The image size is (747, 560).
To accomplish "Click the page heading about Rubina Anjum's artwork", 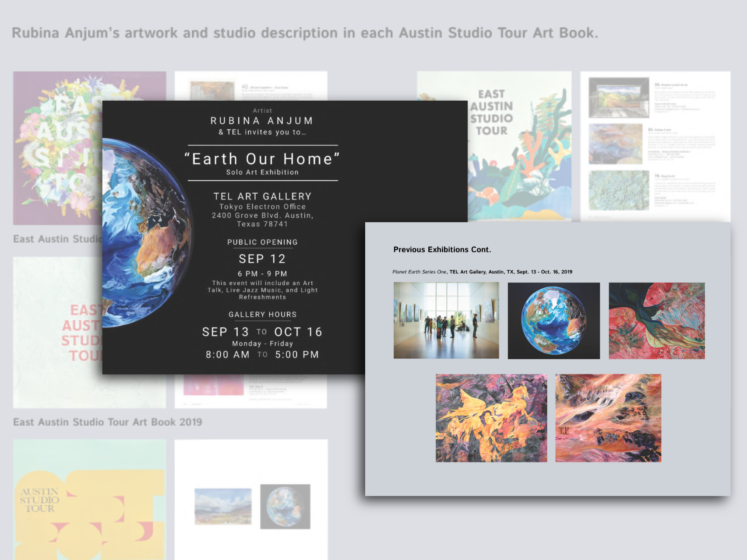I will click(x=305, y=33).
